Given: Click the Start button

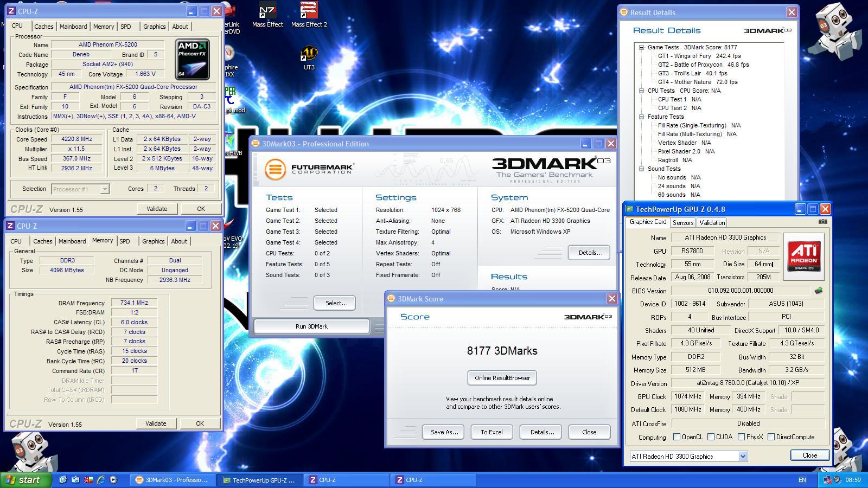Looking at the screenshot, I should (25, 480).
